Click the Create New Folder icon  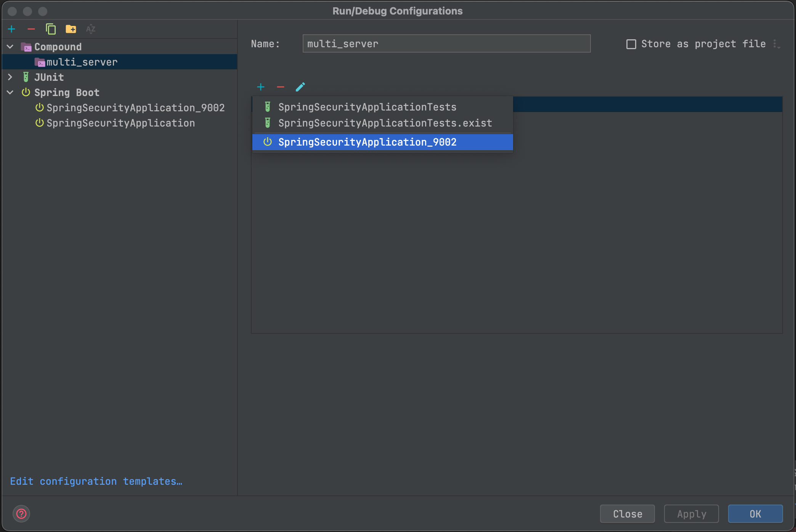71,29
